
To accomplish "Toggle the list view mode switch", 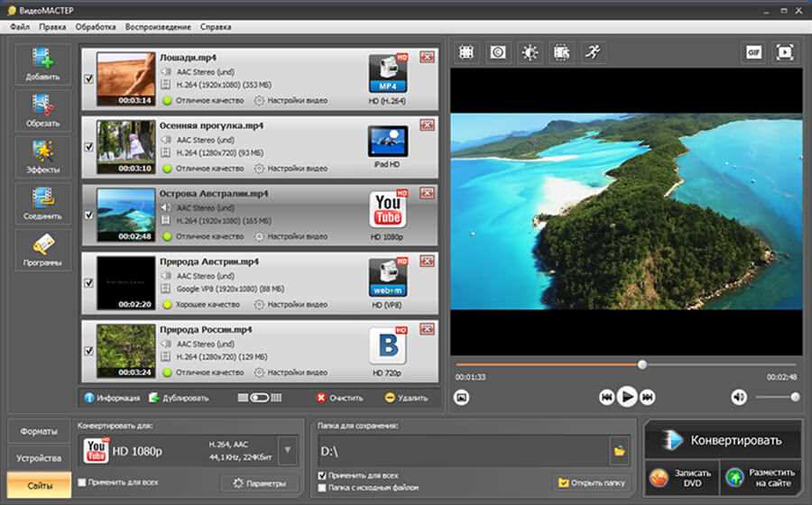I will (260, 398).
